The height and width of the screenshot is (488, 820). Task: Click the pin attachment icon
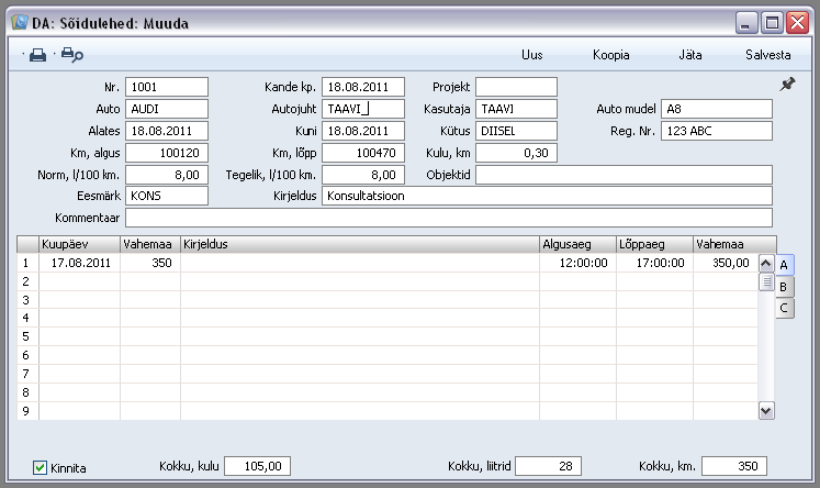tap(787, 84)
